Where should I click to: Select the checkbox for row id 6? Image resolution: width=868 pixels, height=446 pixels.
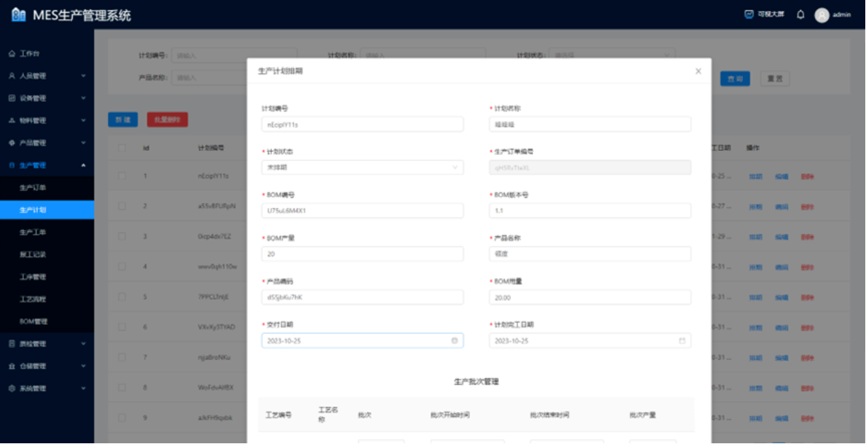pyautogui.click(x=122, y=327)
